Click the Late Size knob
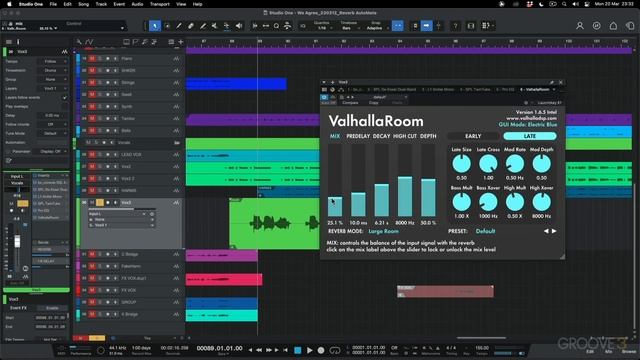The width and height of the screenshot is (640, 360). point(461,164)
